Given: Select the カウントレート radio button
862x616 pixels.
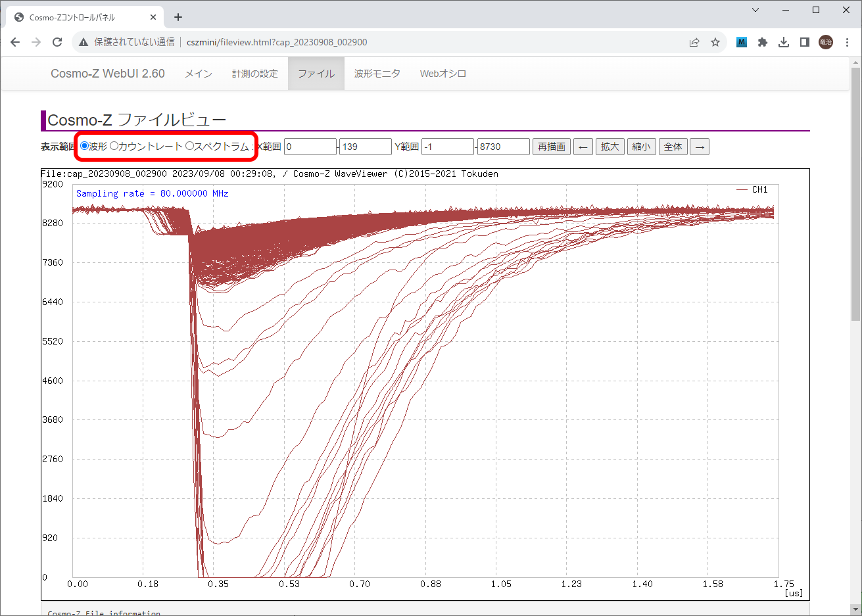Looking at the screenshot, I should [114, 146].
